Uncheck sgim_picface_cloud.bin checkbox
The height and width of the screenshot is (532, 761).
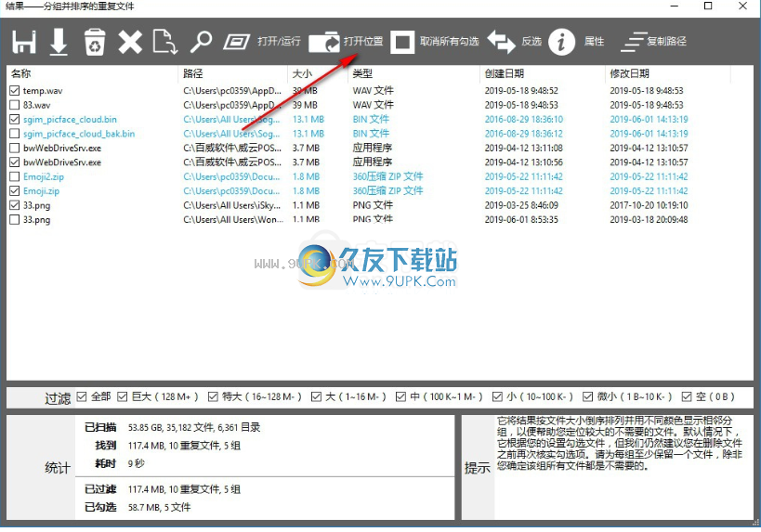(x=15, y=119)
